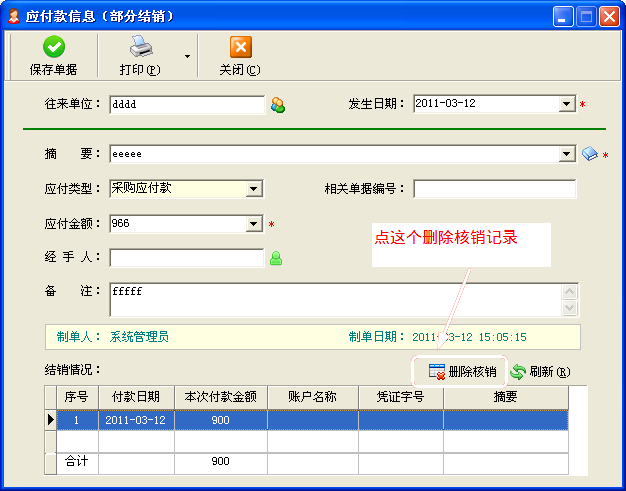The height and width of the screenshot is (491, 626).
Task: Click the 删除核销 delete write-off button
Action: (461, 372)
